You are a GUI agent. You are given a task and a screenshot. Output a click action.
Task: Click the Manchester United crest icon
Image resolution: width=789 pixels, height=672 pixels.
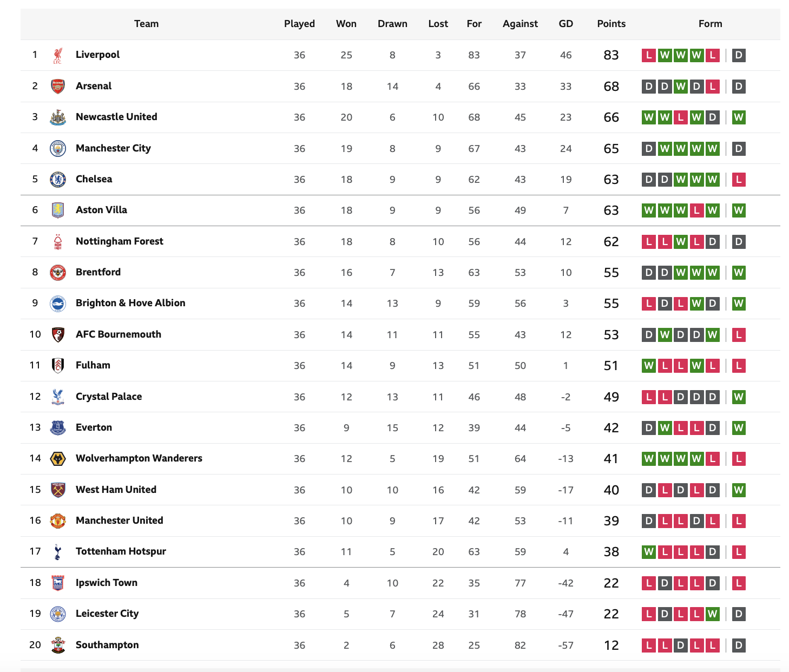pyautogui.click(x=58, y=521)
